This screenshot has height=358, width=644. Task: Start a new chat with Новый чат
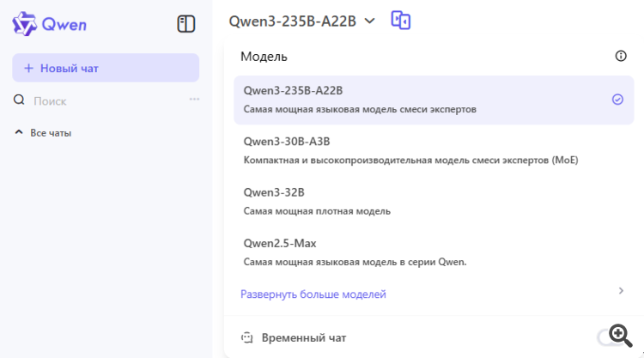coord(106,68)
